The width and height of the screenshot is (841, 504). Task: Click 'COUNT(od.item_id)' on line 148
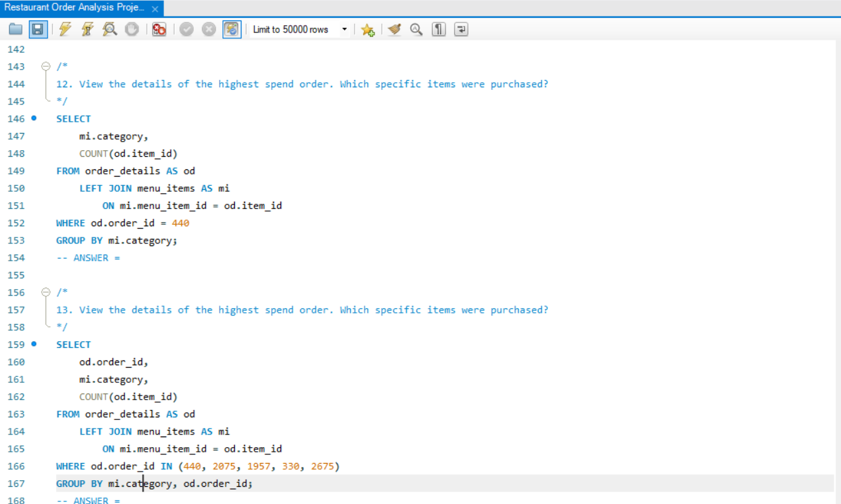[128, 153]
